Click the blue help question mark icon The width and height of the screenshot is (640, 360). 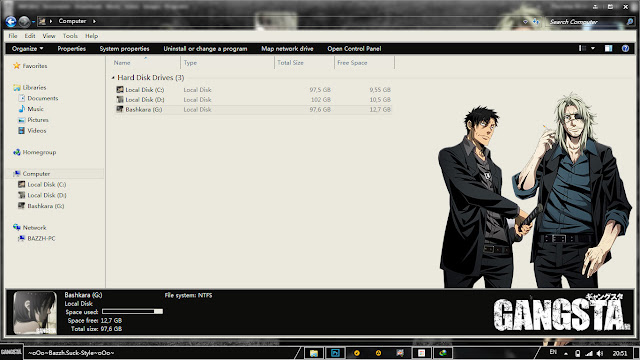[x=625, y=48]
